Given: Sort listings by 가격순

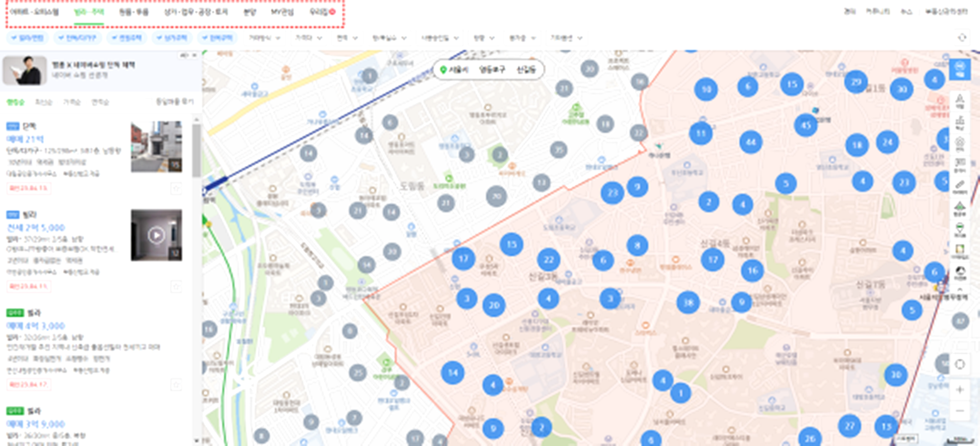Looking at the screenshot, I should point(71,102).
